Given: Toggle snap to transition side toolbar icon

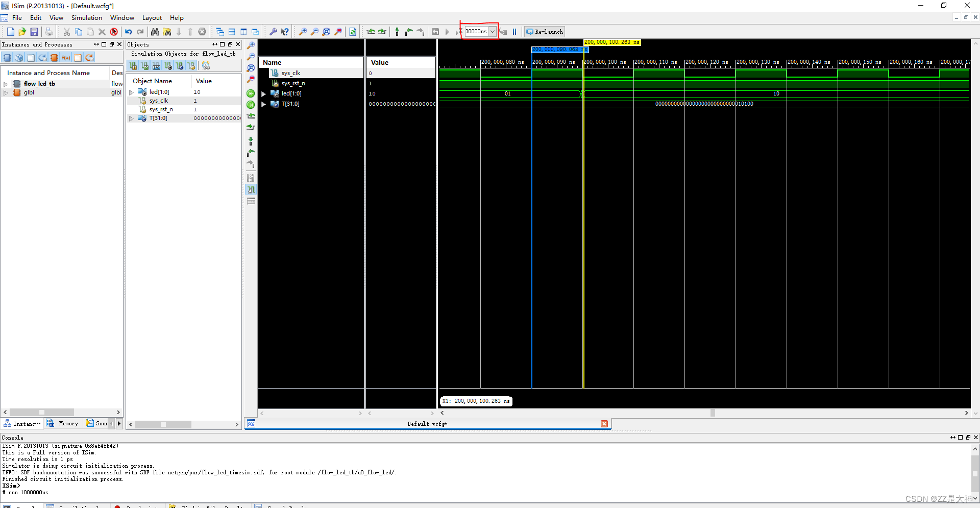Looking at the screenshot, I should (x=251, y=190).
